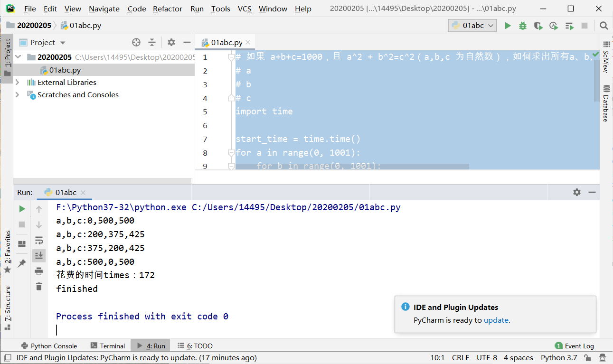The width and height of the screenshot is (613, 364).
Task: Open the concurrency diagram run icon
Action: click(x=569, y=26)
